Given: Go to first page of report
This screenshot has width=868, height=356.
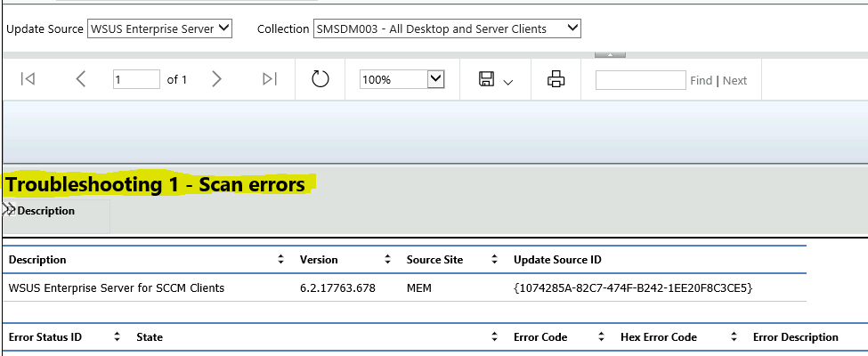Looking at the screenshot, I should pyautogui.click(x=28, y=80).
